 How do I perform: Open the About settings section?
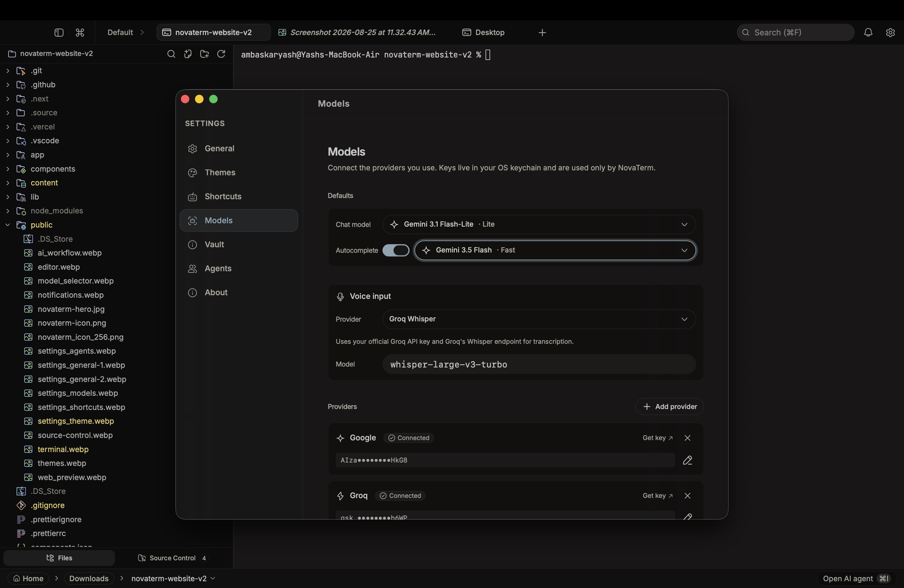pyautogui.click(x=239, y=292)
